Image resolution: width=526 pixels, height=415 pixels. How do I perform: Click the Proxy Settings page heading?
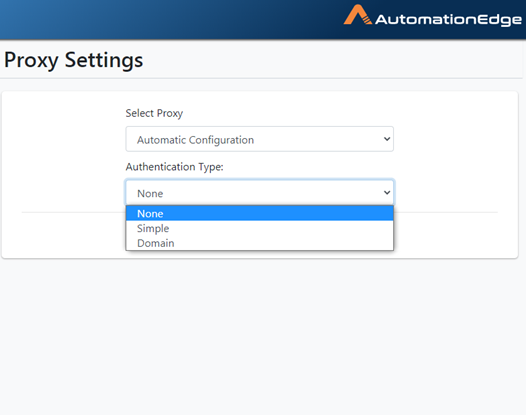point(73,60)
